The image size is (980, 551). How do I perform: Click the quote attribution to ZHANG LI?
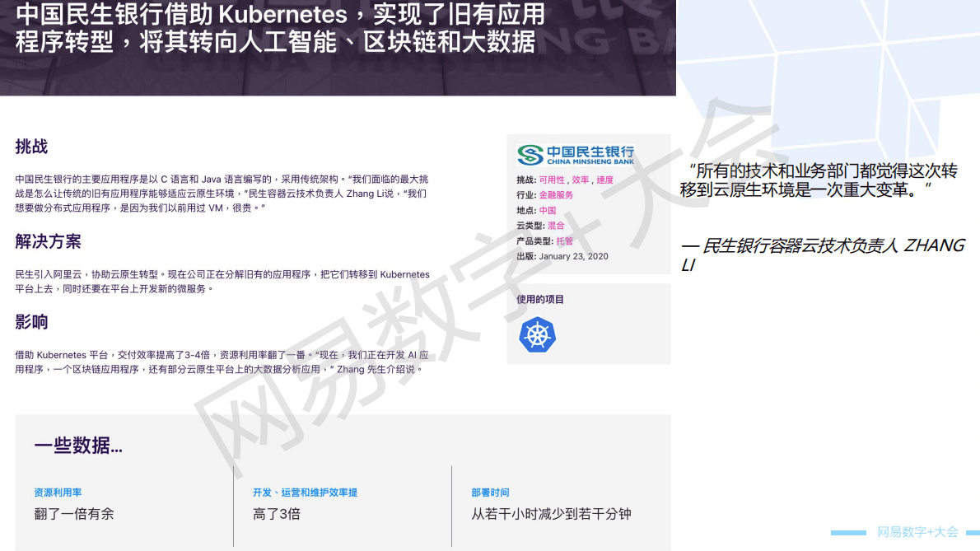tap(822, 254)
